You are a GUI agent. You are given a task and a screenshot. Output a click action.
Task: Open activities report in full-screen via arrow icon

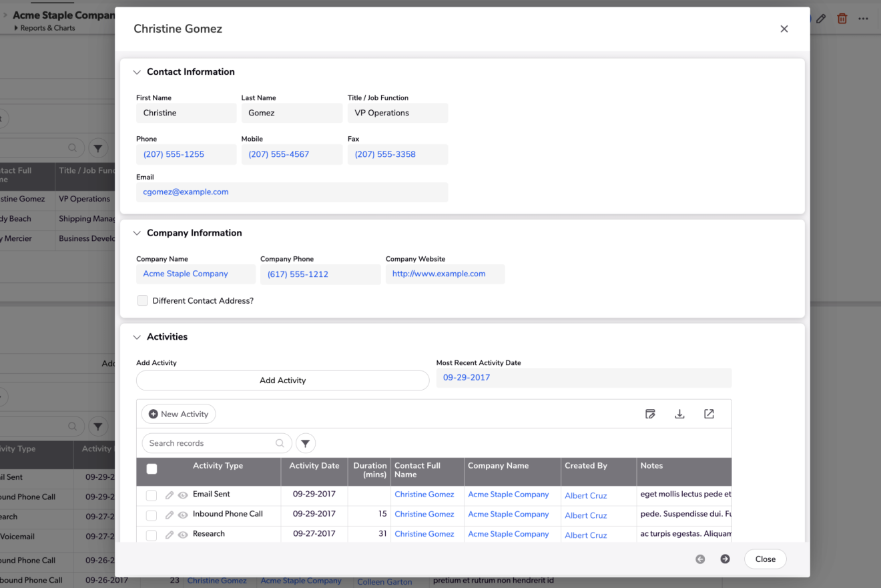709,414
